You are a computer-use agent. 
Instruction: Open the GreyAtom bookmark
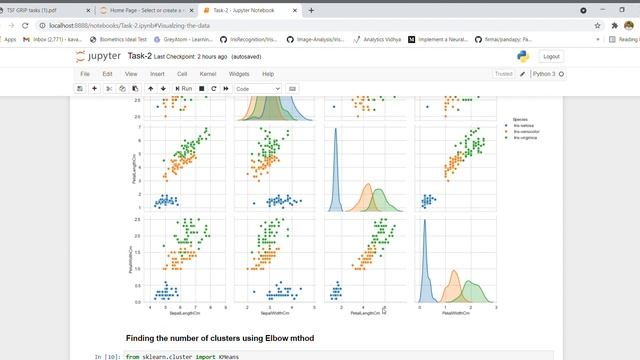point(183,40)
